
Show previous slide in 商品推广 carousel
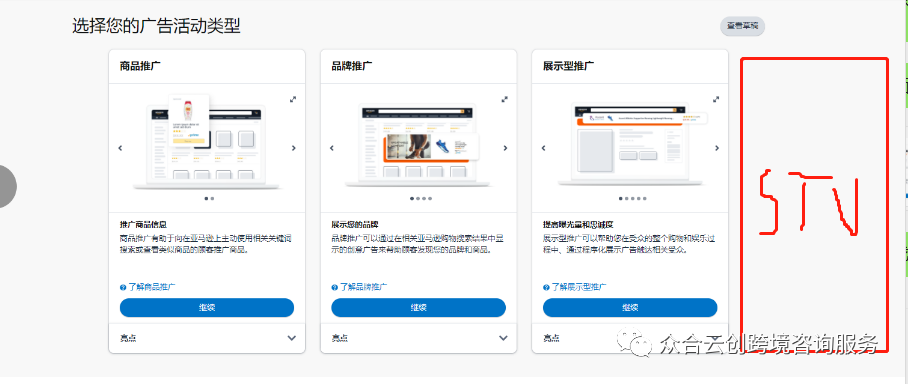[120, 148]
